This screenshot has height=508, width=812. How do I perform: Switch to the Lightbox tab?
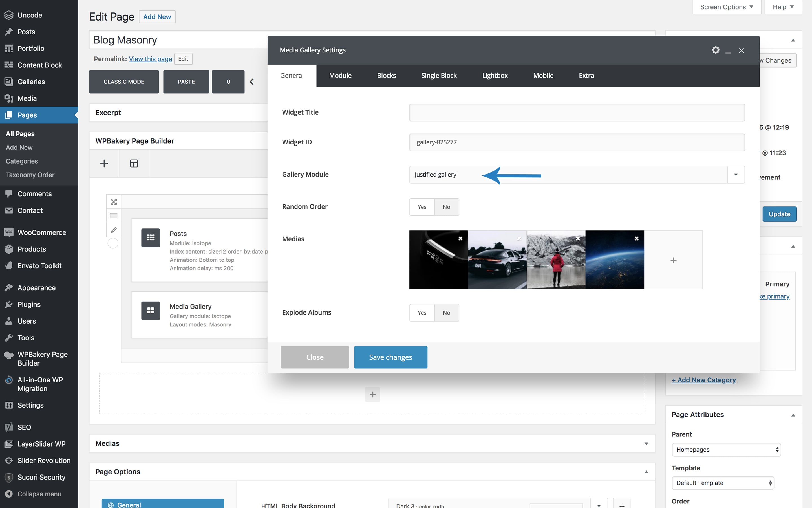(495, 76)
